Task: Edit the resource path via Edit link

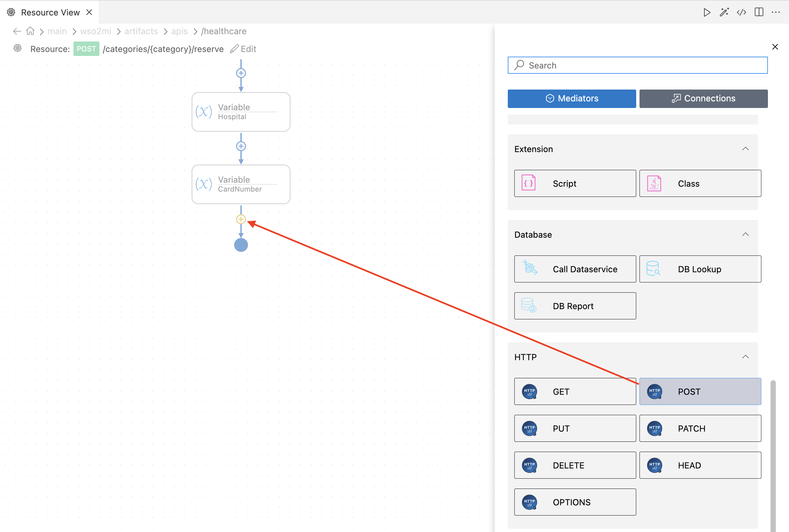Action: (243, 49)
